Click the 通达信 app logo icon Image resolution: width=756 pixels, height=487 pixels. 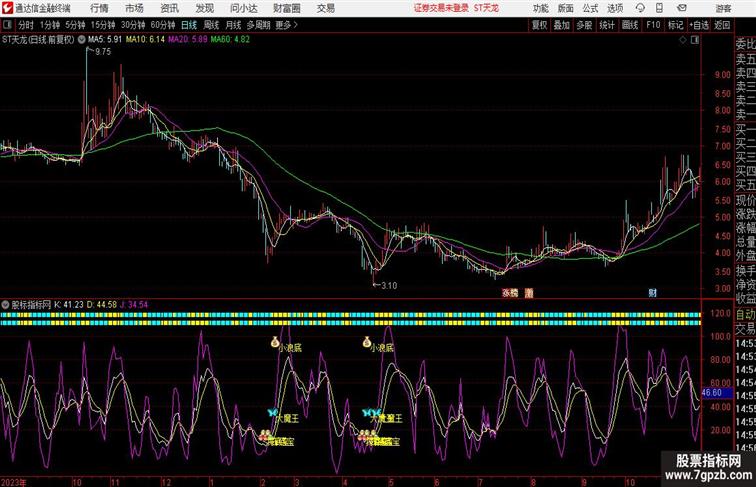tap(7, 8)
